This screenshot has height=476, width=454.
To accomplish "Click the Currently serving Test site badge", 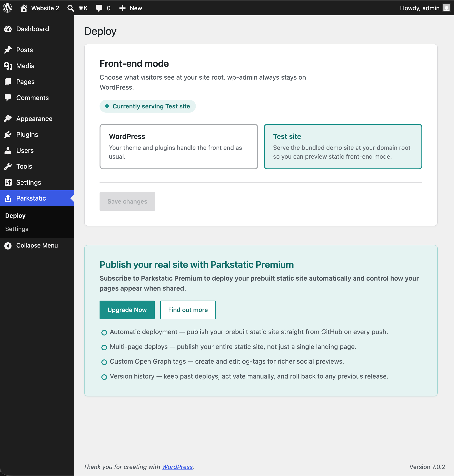I will (147, 106).
